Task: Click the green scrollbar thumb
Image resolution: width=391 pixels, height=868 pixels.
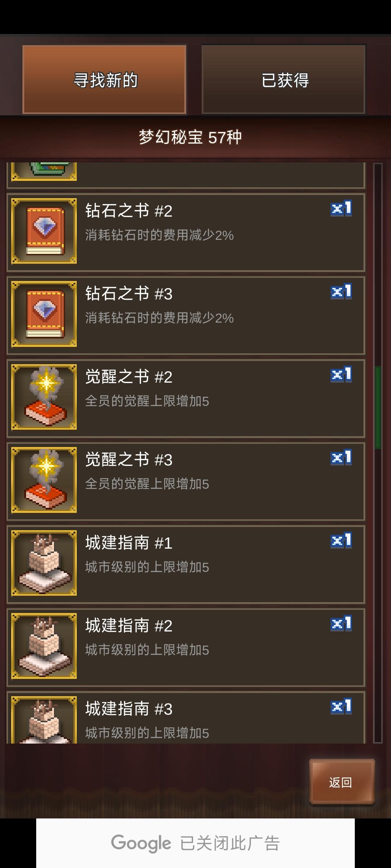Action: (378, 408)
